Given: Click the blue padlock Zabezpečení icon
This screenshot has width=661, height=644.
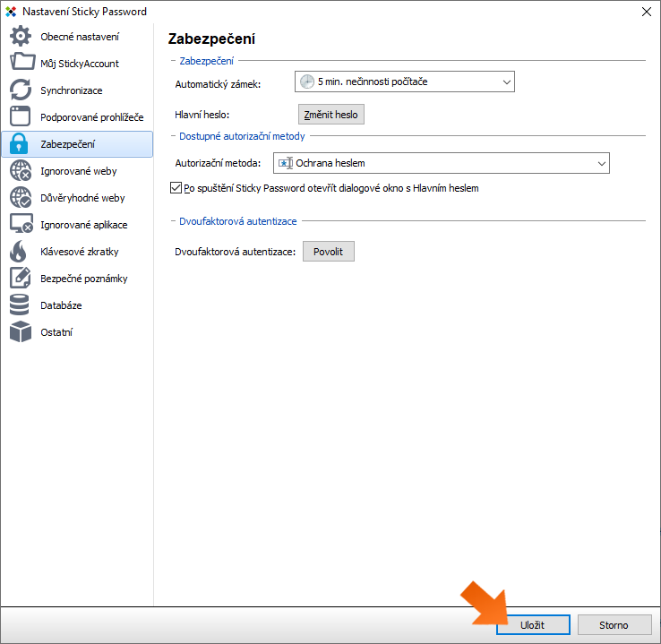Looking at the screenshot, I should 19,143.
